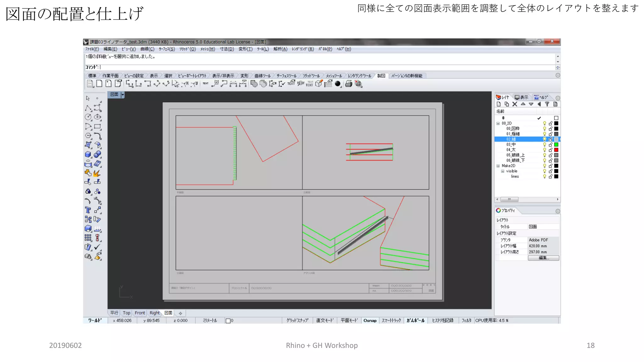The height and width of the screenshot is (362, 644).
Task: Click the delete layer X icon
Action: [x=515, y=104]
